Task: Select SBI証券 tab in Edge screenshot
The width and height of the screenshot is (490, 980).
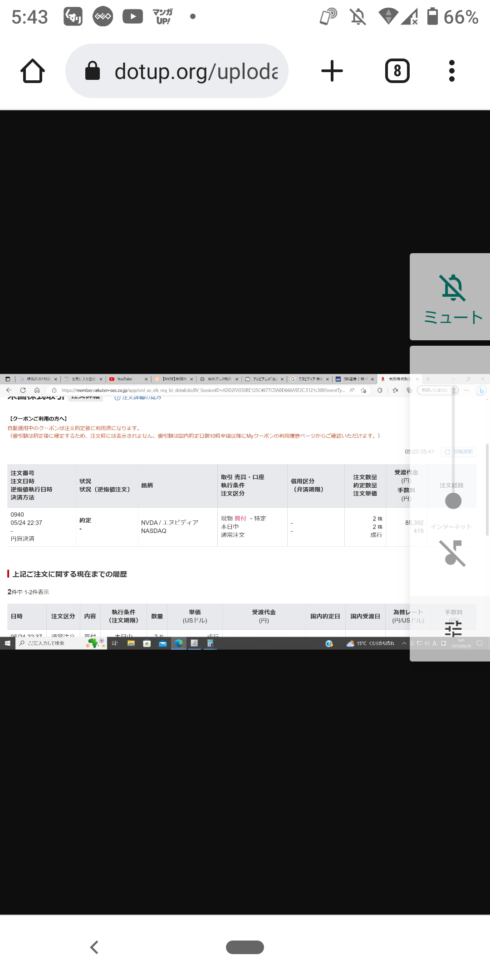Action: 355,379
